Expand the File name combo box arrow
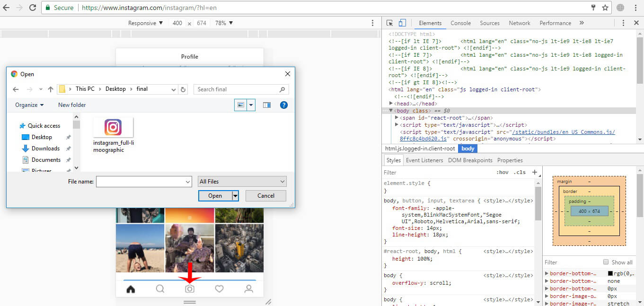Viewport: 644px width, 306px height. tap(187, 182)
